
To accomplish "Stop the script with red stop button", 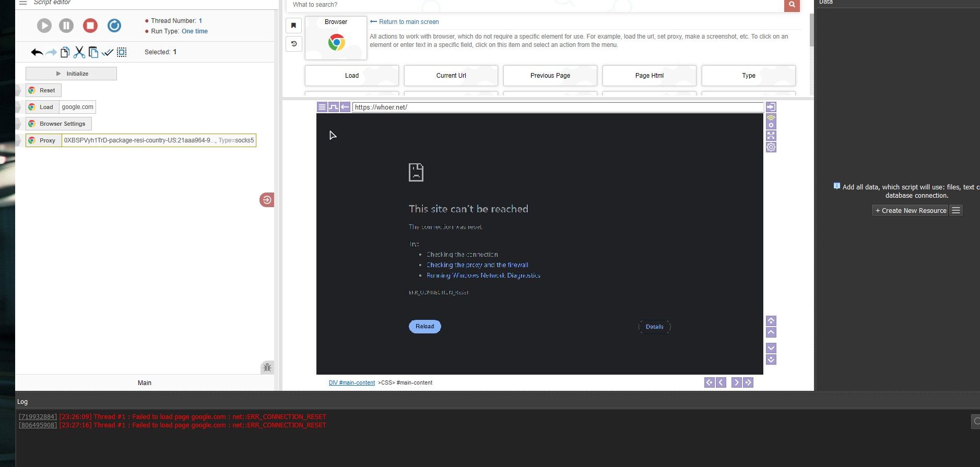I will pos(90,26).
